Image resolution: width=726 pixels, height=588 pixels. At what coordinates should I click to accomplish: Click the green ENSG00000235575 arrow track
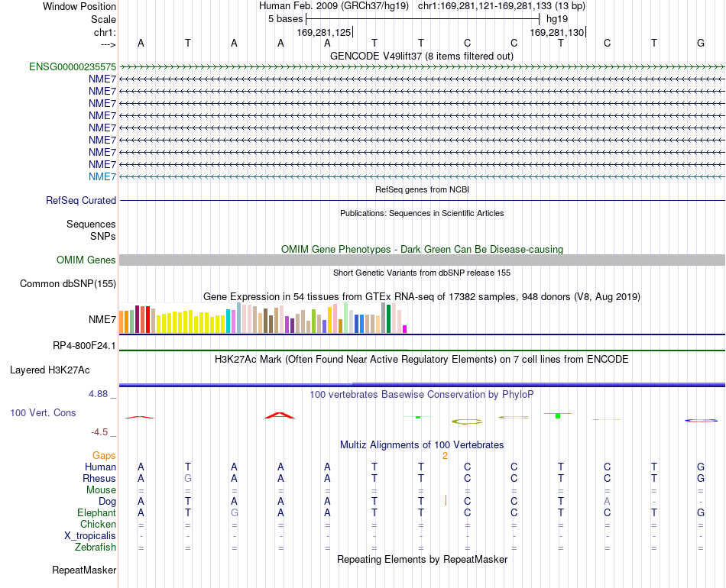(422, 67)
